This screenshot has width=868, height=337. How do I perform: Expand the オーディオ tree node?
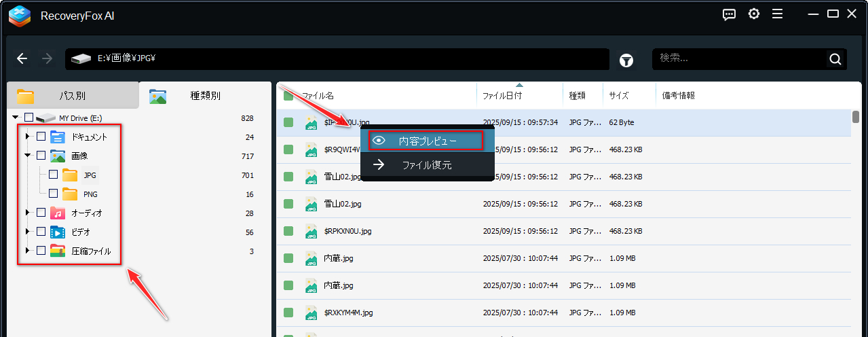pos(28,213)
